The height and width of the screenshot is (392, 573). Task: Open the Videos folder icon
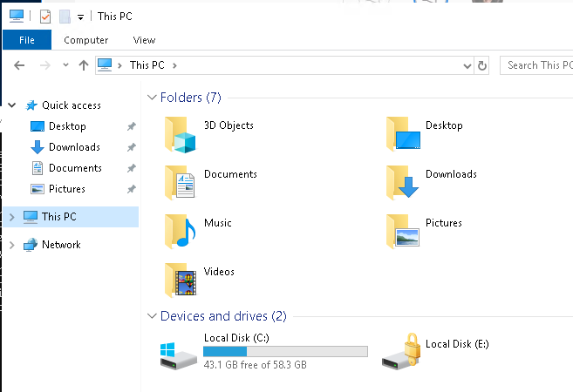click(181, 280)
